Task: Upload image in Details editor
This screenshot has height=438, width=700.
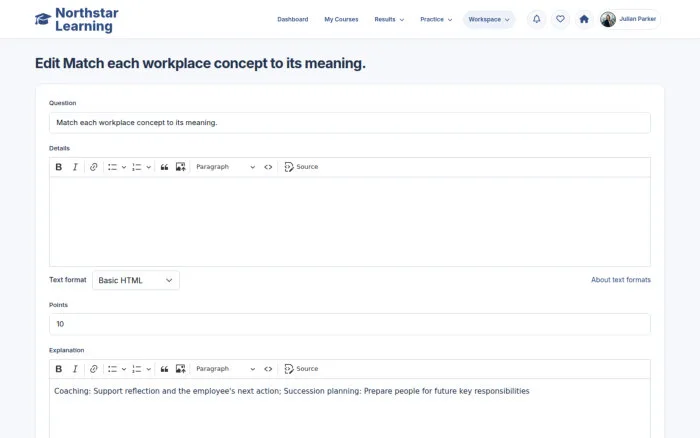Action: tap(180, 167)
